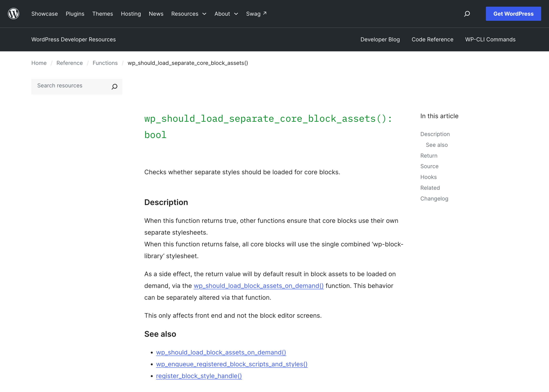
Task: Click 'Checks whether separate styles' summary sentence
Action: 242,172
